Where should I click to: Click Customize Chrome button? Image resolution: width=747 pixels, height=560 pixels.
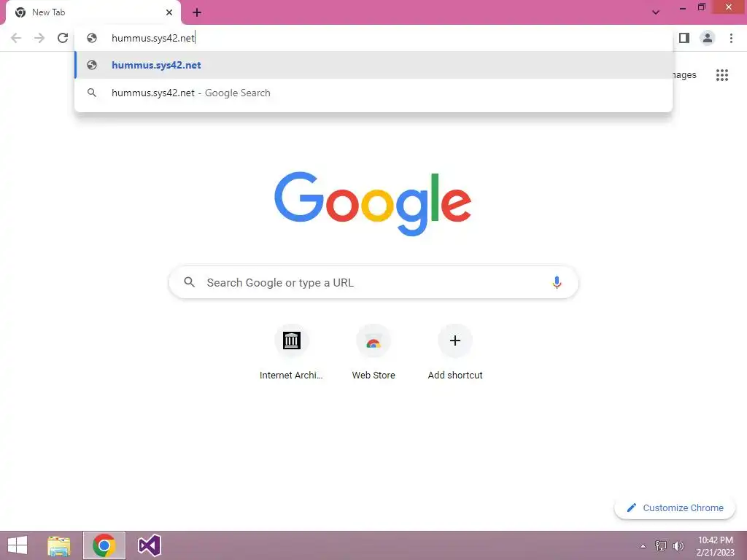675,507
